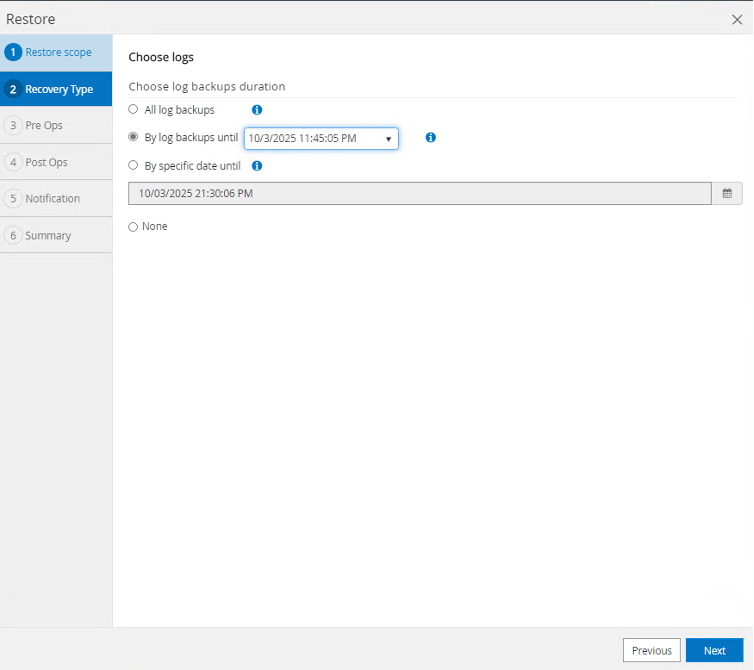This screenshot has height=670, width=754.
Task: Click the Previous button
Action: click(651, 650)
